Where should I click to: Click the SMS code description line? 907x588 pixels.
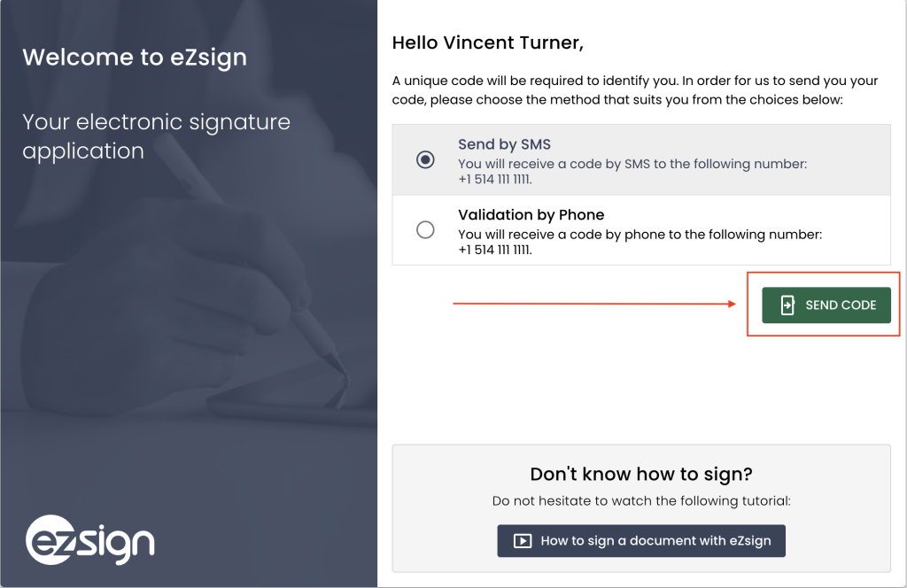(x=632, y=164)
